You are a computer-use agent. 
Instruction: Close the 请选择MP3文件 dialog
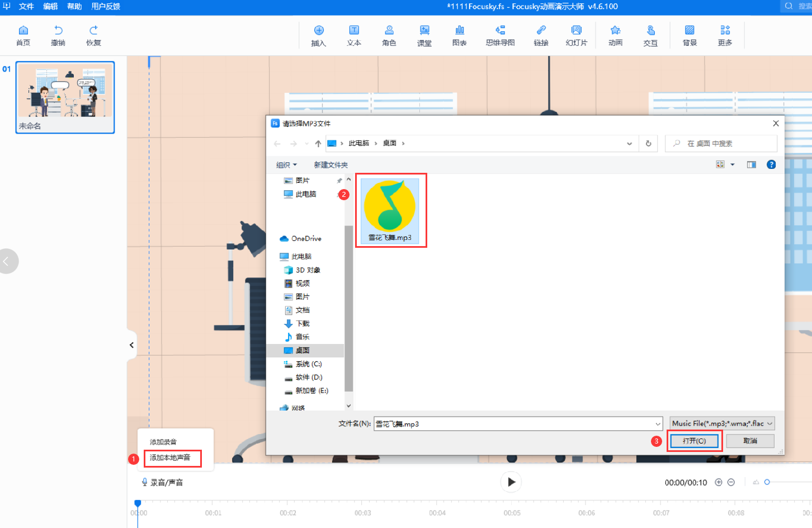click(x=776, y=124)
